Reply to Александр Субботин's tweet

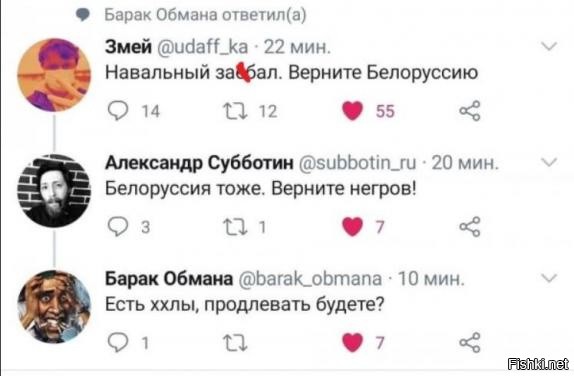pos(118,227)
